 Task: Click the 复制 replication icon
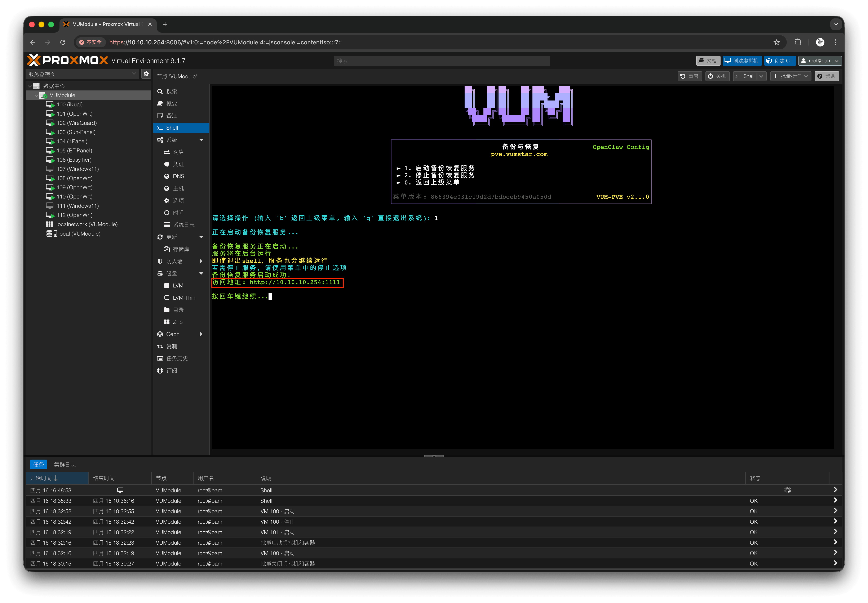pos(160,347)
